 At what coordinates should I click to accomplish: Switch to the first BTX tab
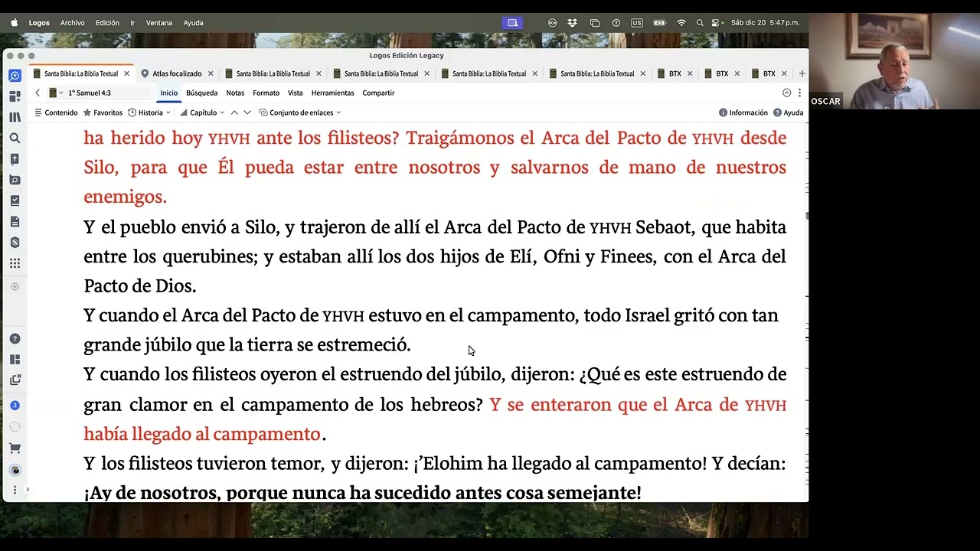674,73
